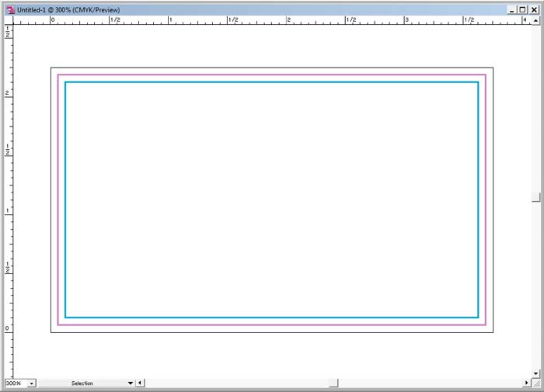Click the Untitled-1 @ 300% title bar text
544x392 pixels.
click(x=68, y=10)
